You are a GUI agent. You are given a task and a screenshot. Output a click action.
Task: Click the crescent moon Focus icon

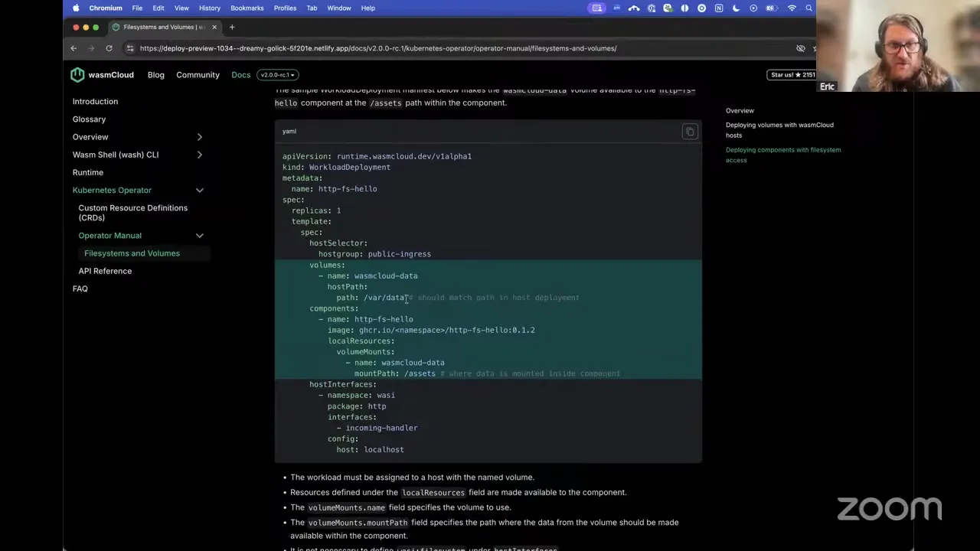pos(736,8)
